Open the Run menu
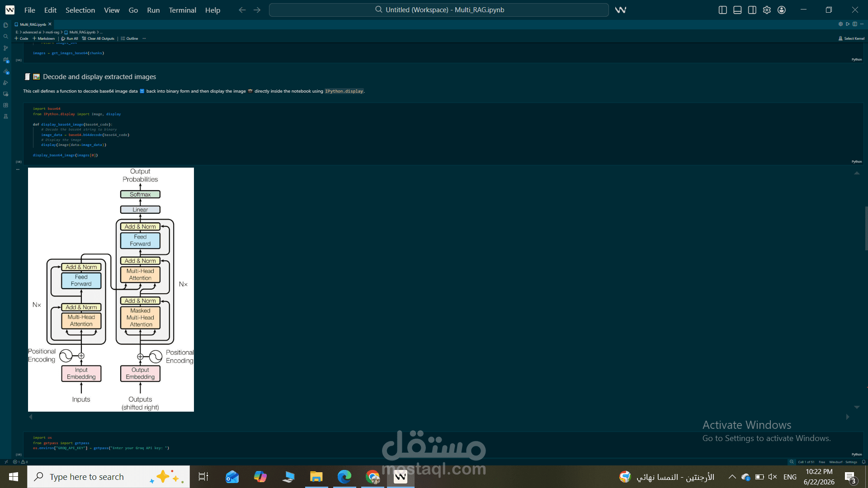The height and width of the screenshot is (488, 868). (153, 10)
